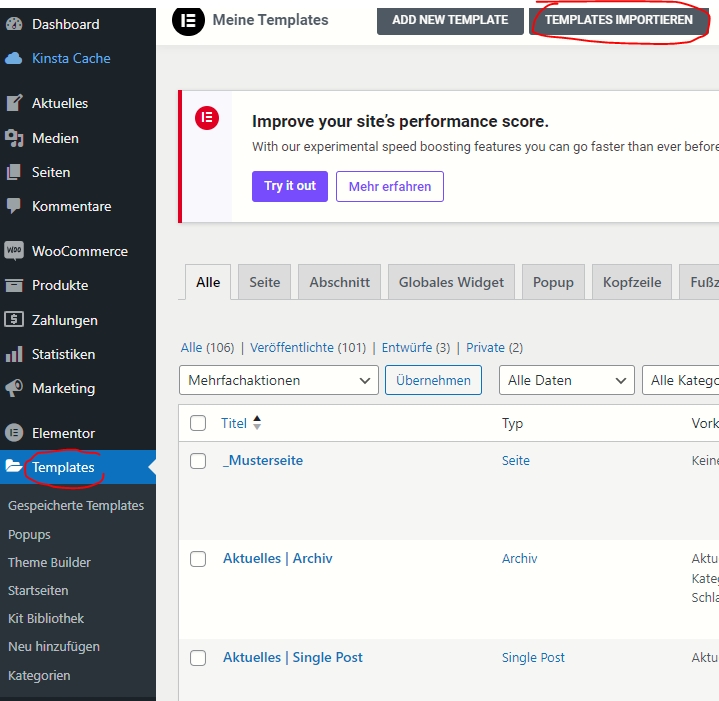
Task: Click the black Elementor logo beside Meine Templates
Action: (188, 20)
